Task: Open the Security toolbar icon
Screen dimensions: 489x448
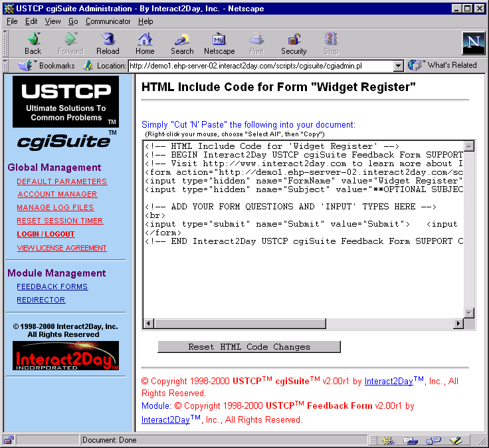Action: coord(294,43)
